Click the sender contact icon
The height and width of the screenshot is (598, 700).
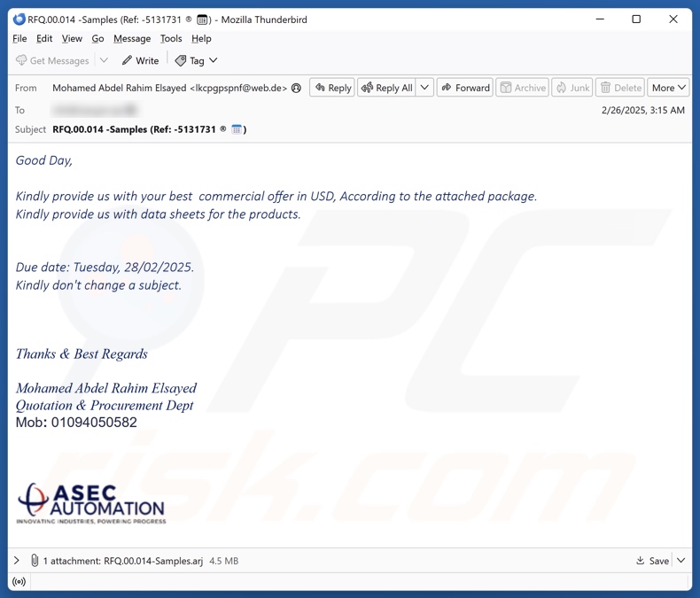[297, 88]
